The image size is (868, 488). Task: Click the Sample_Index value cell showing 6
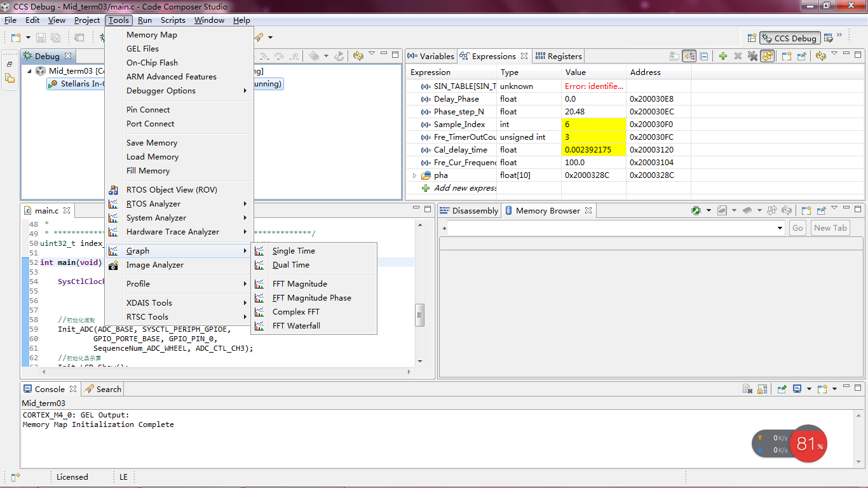(593, 125)
